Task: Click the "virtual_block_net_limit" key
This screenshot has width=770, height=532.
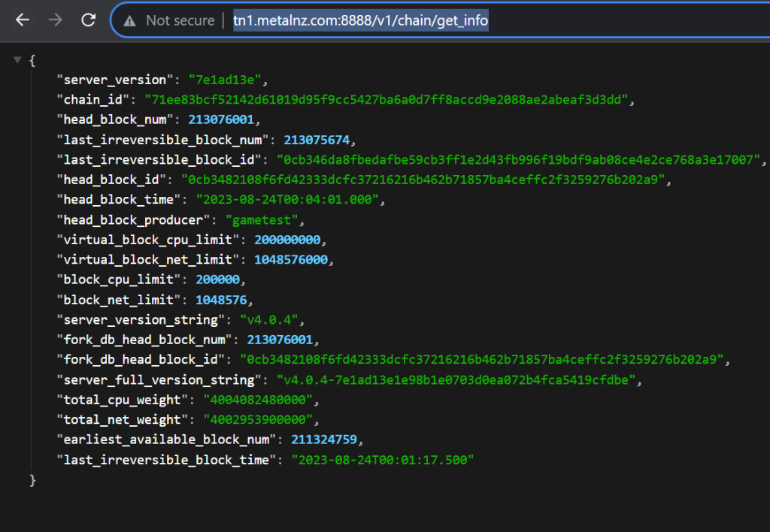Action: click(148, 260)
